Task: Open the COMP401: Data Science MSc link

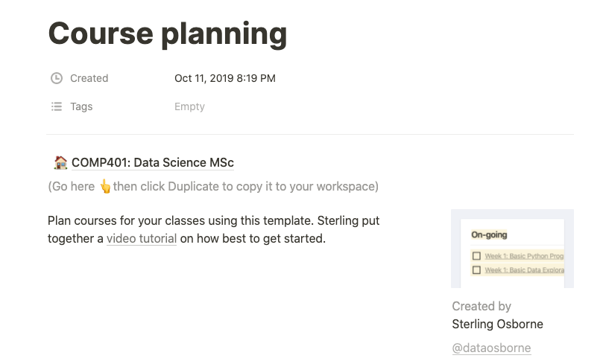Action: [x=153, y=163]
